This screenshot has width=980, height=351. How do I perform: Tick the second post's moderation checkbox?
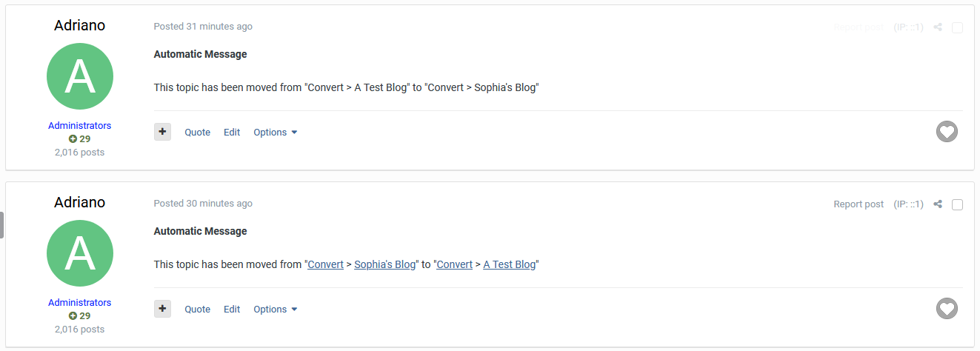coord(957,205)
